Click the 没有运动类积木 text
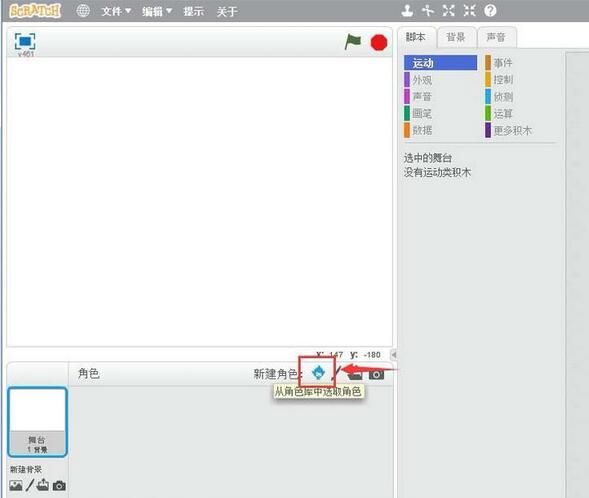Screen dimensions: 589x498 click(x=437, y=172)
